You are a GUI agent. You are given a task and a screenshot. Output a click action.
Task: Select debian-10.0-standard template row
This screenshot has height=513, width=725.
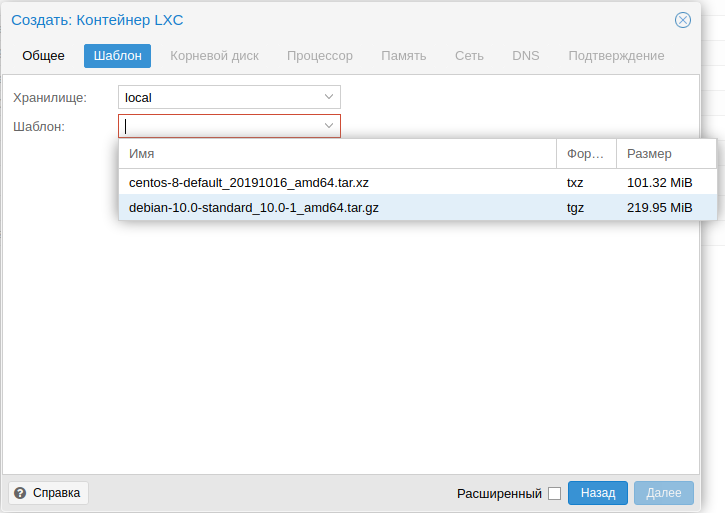[x=418, y=208]
